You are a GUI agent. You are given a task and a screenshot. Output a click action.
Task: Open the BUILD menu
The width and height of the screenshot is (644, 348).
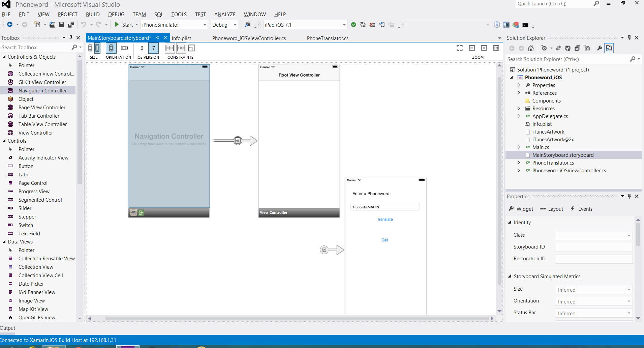coord(93,14)
